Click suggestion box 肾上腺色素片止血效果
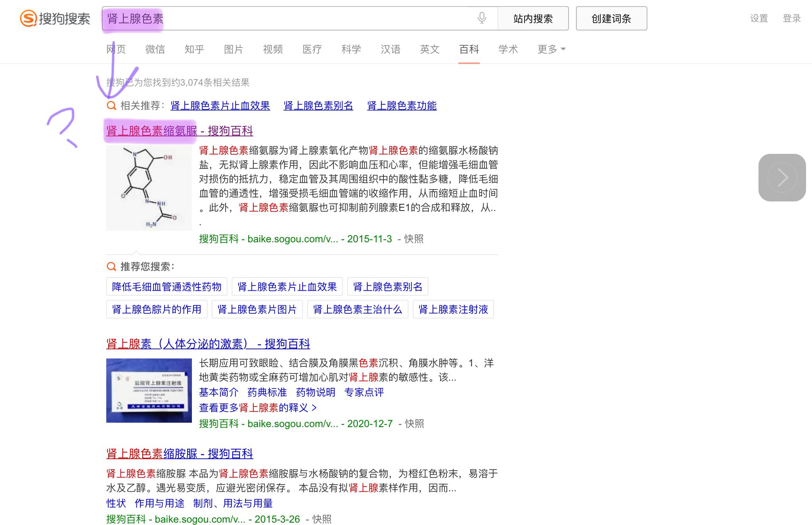This screenshot has width=812, height=525. click(287, 287)
